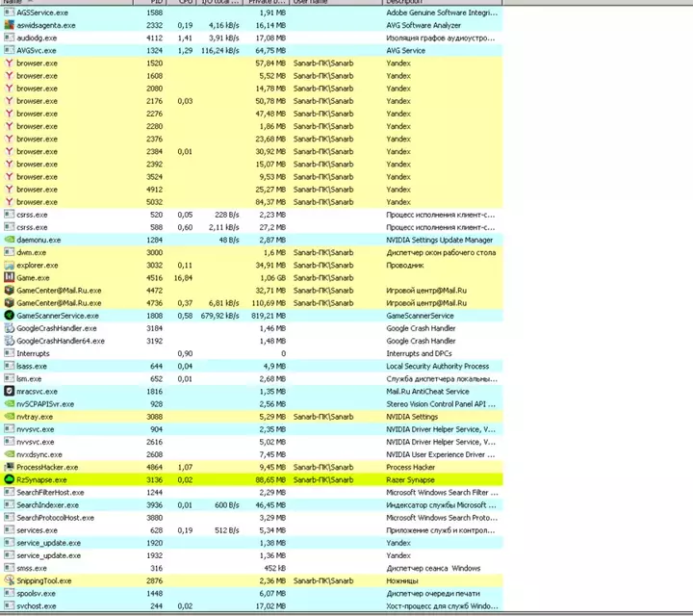
Task: Select csrss.exe with PID 520
Action: pyautogui.click(x=33, y=215)
